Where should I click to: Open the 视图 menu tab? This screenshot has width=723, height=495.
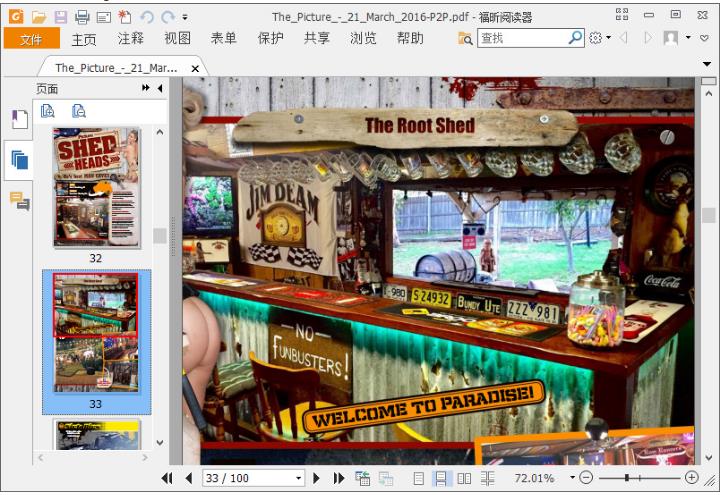tap(177, 38)
